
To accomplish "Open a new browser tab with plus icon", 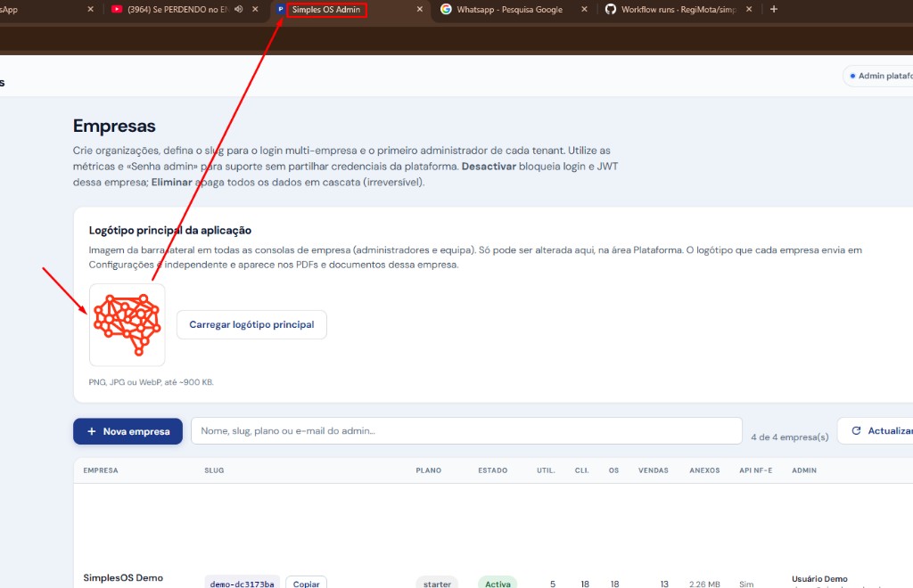I will pos(773,9).
